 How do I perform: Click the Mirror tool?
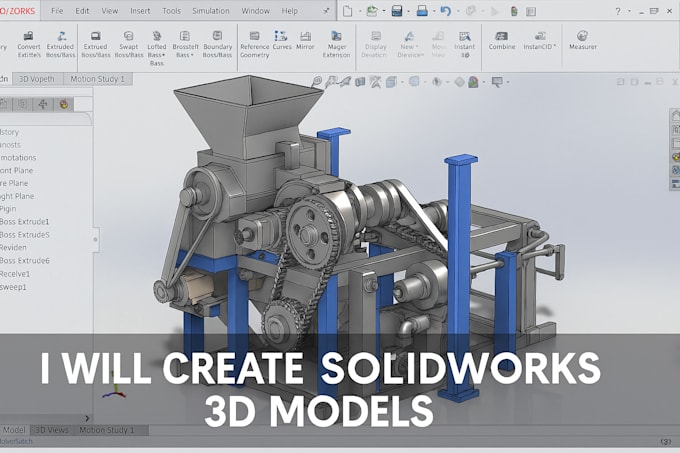(305, 40)
